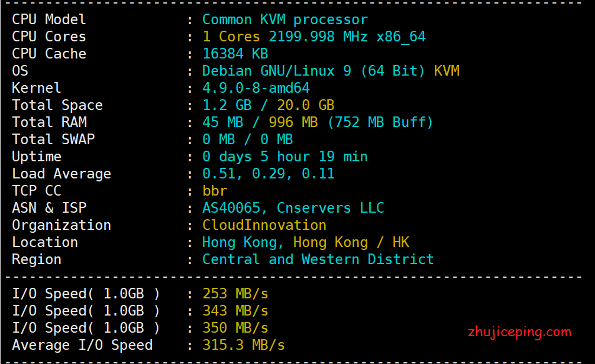The height and width of the screenshot is (364, 595).
Task: Click the CloudInnovation organization name
Action: [264, 225]
